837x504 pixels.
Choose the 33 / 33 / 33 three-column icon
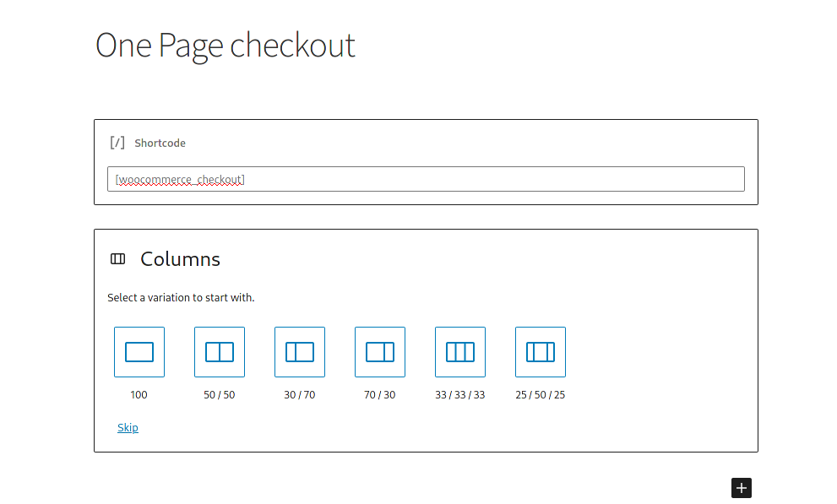tap(460, 352)
